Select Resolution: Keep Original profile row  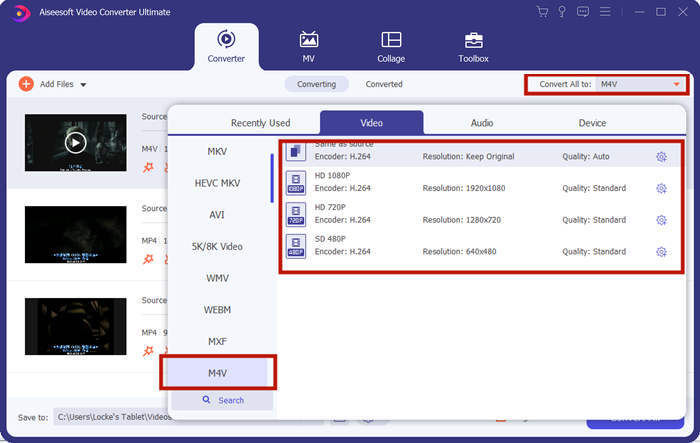tap(481, 155)
